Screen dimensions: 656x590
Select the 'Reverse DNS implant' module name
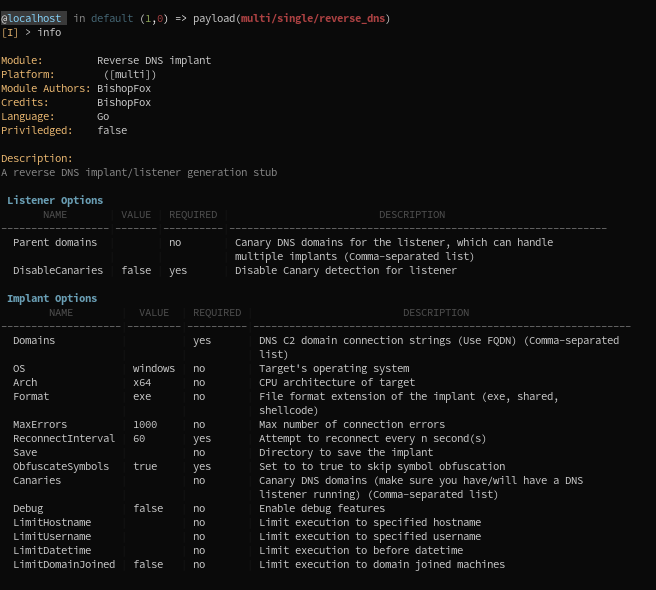154,60
